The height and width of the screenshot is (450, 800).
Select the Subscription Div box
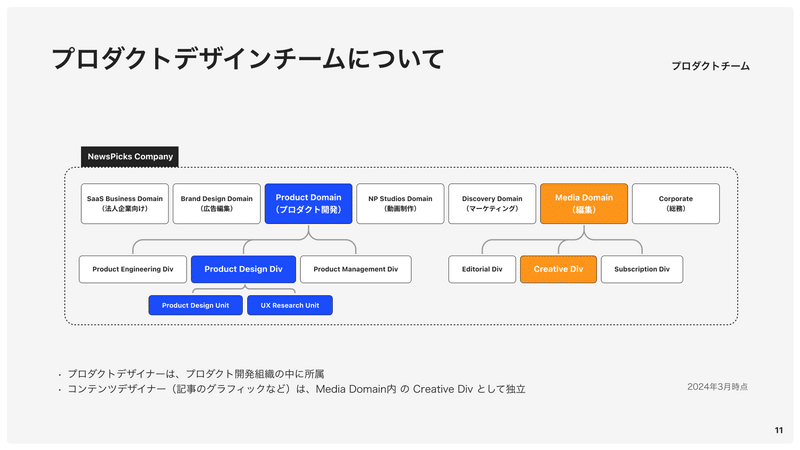(642, 269)
